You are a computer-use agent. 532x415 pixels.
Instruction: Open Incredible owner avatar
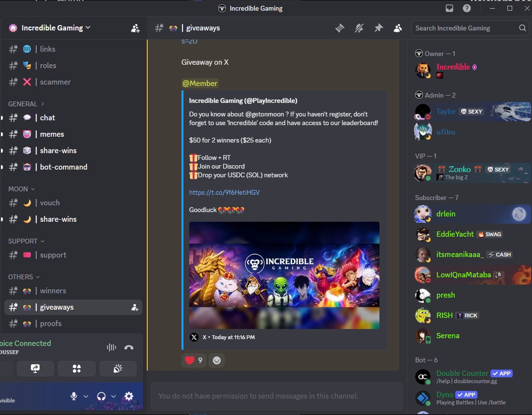click(423, 70)
